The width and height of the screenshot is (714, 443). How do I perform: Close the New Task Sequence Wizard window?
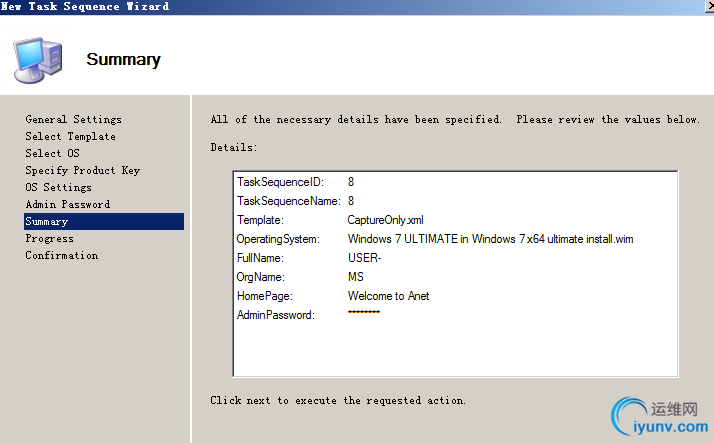point(707,6)
